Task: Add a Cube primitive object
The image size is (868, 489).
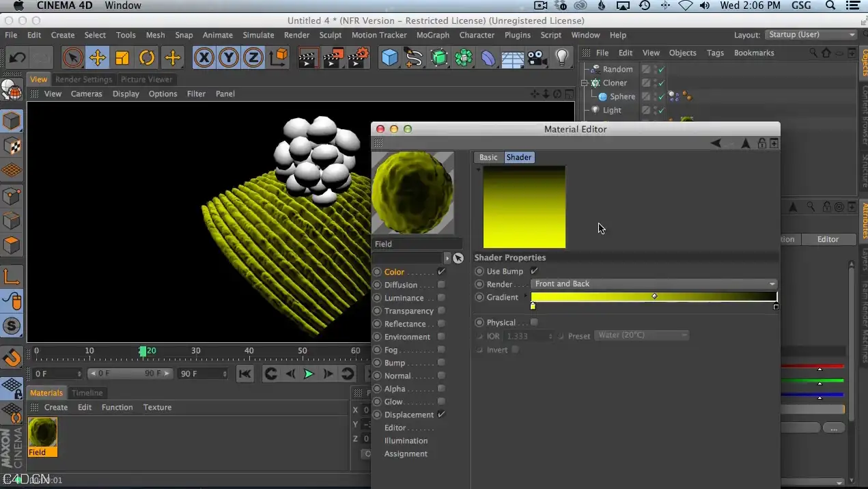Action: pos(389,58)
